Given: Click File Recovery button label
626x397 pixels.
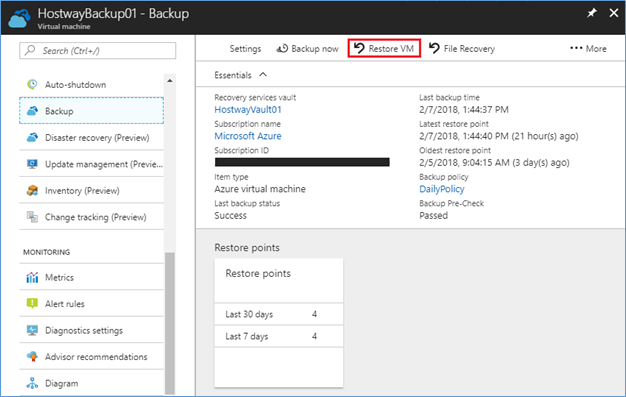Looking at the screenshot, I should (469, 49).
